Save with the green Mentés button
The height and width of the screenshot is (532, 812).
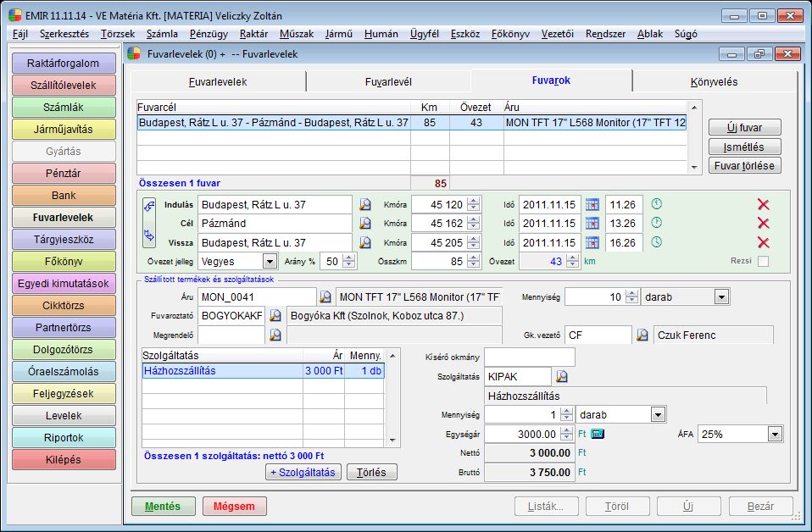[163, 506]
